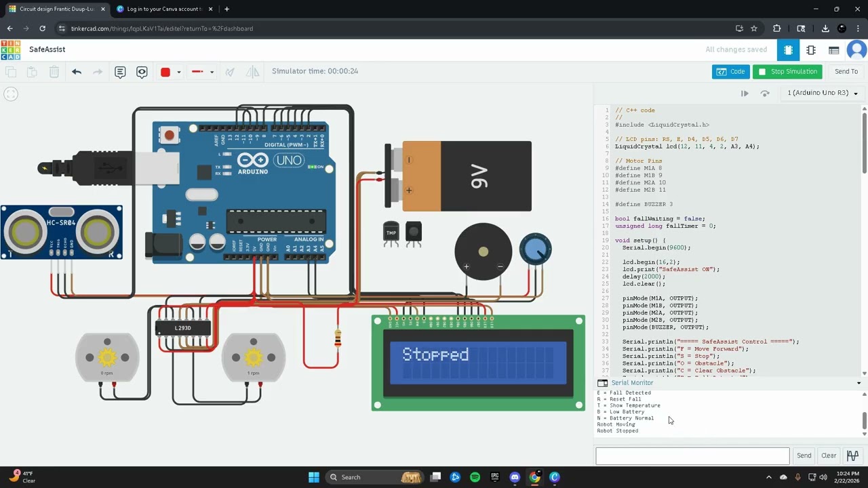Switch to Circuit view icon
The image size is (868, 488).
tap(788, 50)
